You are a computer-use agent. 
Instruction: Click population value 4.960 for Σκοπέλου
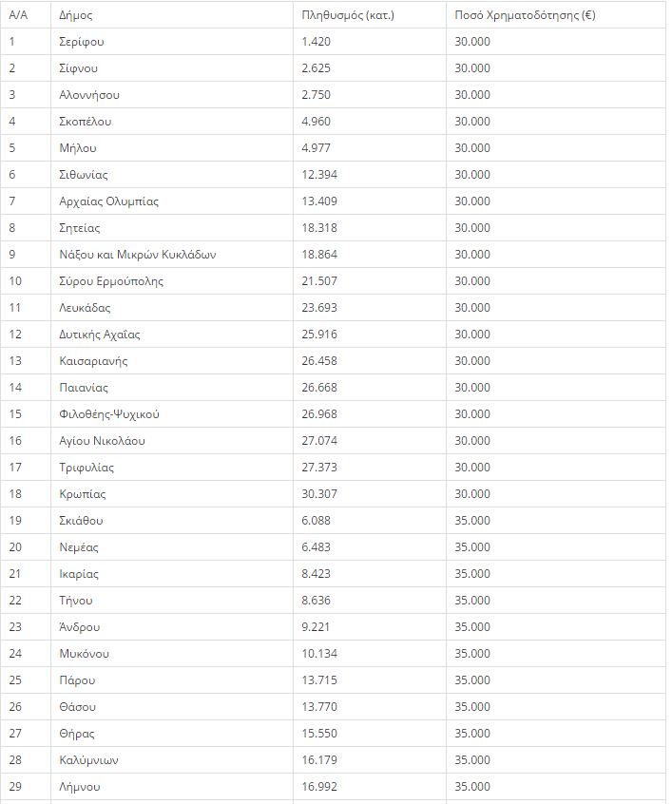[316, 122]
